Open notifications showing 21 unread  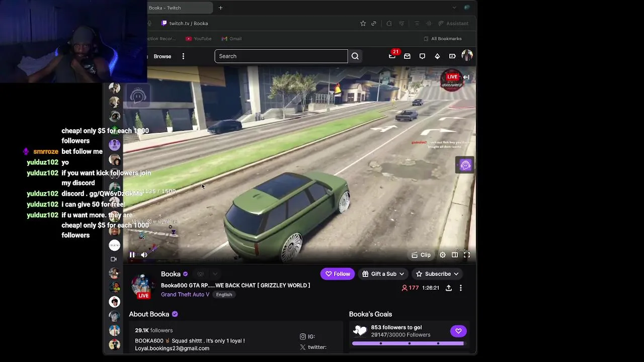click(x=392, y=56)
